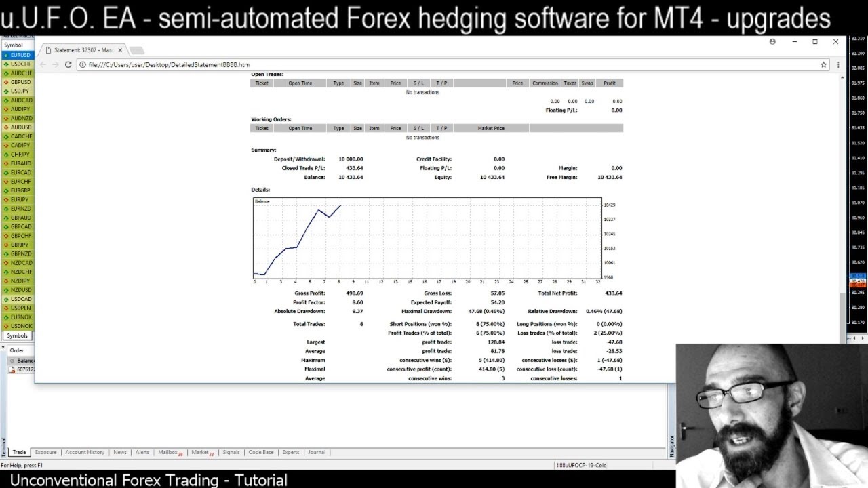
Task: Open the Journal terminal tab
Action: click(317, 452)
